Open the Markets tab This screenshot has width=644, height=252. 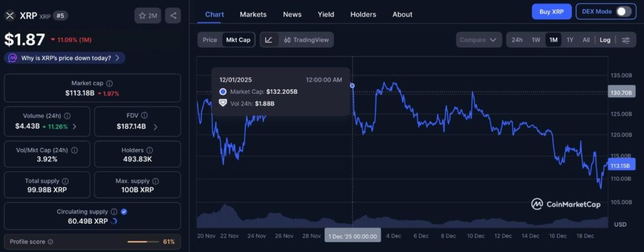coord(253,14)
